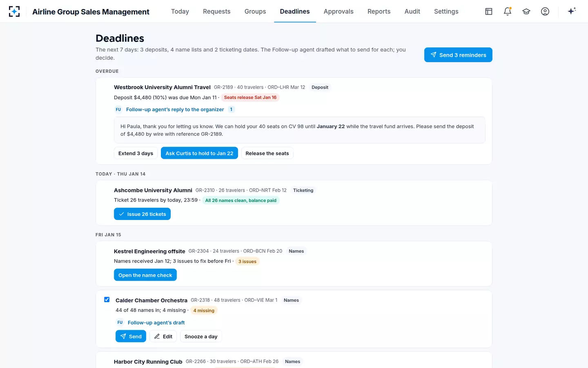Viewport: 588px width, 368px height.
Task: Click the Airline Group Sales Management logo icon
Action: pyautogui.click(x=14, y=11)
